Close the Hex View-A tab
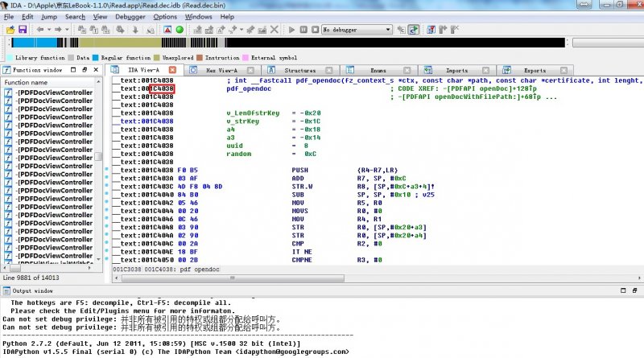This screenshot has width=644, height=358. pyautogui.click(x=250, y=70)
